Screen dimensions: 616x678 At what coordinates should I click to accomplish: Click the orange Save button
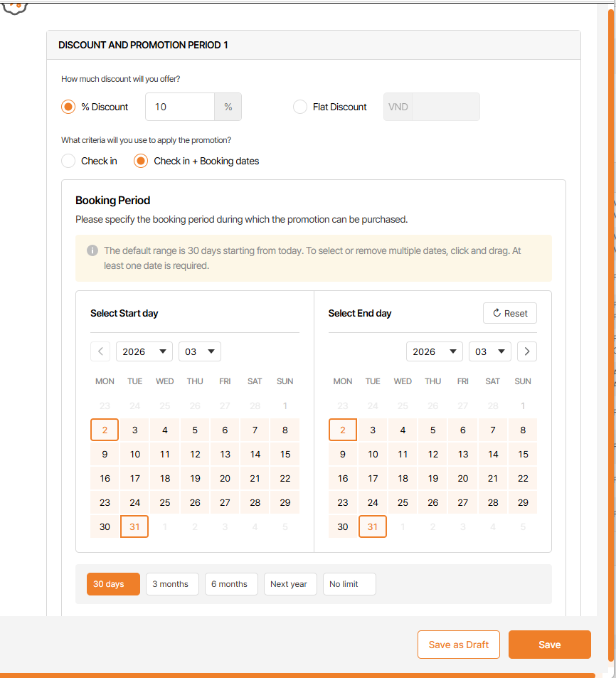pyautogui.click(x=550, y=645)
